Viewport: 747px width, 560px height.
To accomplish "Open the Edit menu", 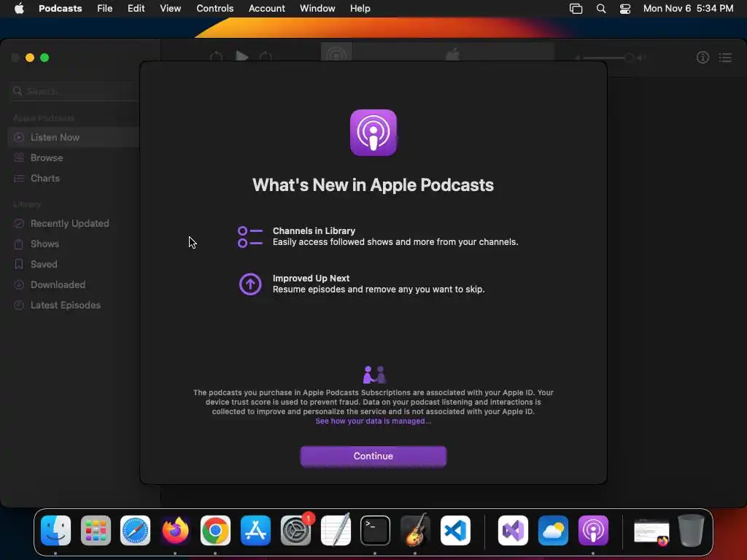I will pyautogui.click(x=136, y=9).
